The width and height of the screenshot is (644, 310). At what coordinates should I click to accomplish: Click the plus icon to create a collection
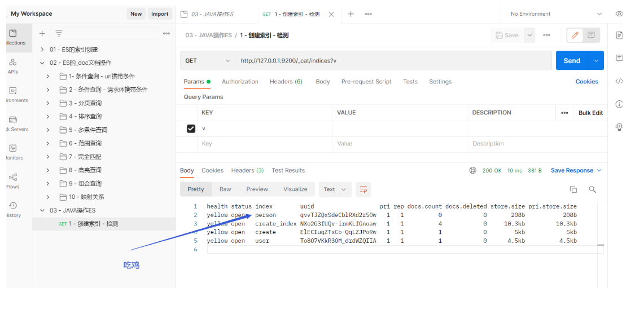tap(41, 34)
